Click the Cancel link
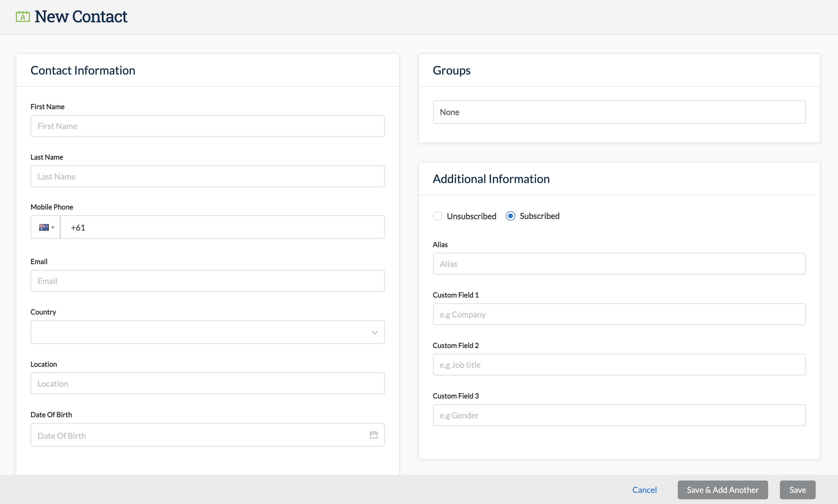Screen dimensions: 838x504 coord(644,490)
